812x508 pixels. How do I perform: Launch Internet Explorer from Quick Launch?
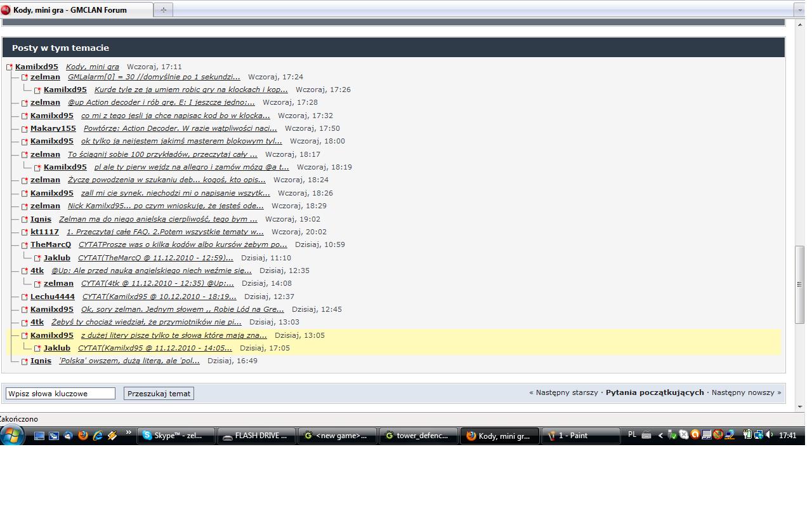[x=98, y=436]
